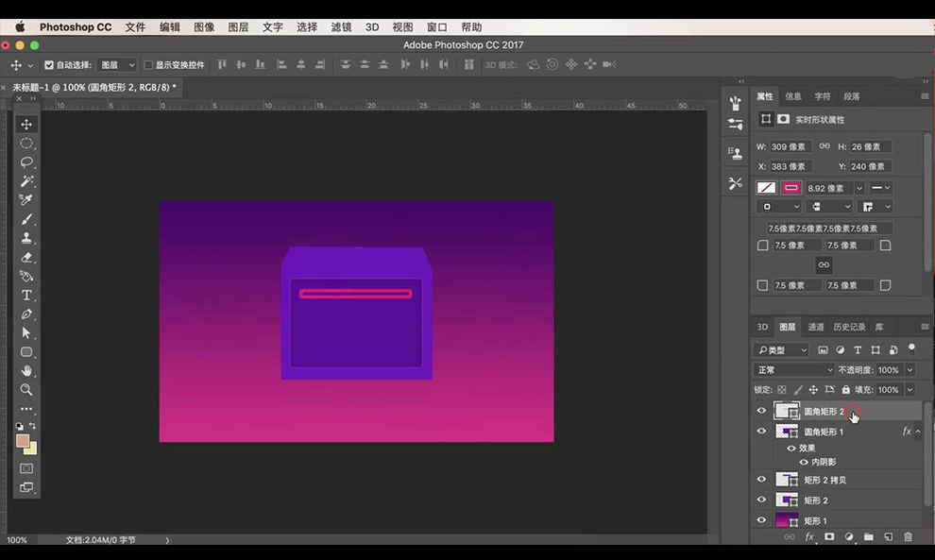The height and width of the screenshot is (560, 935).
Task: Create a new layer group folder
Action: [x=868, y=536]
